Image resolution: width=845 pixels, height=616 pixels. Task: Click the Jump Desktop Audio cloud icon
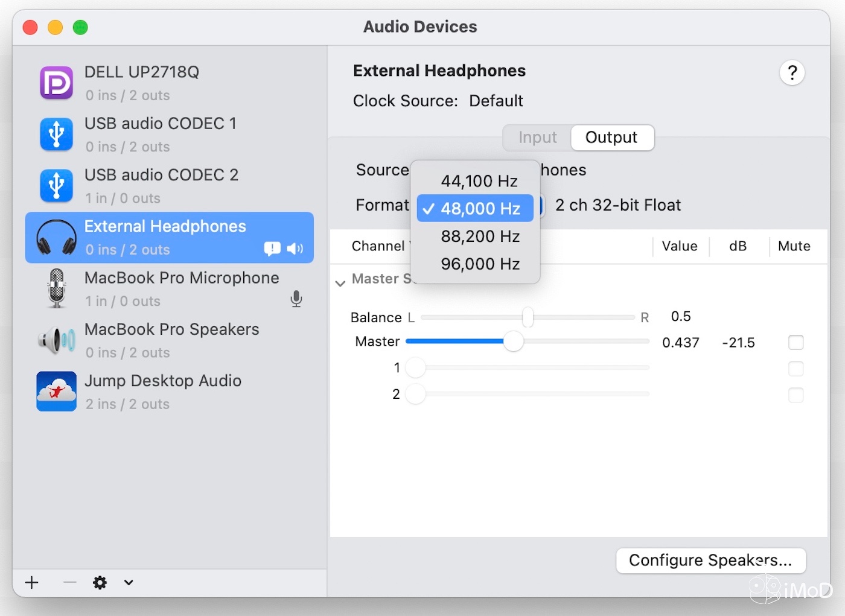click(x=56, y=392)
